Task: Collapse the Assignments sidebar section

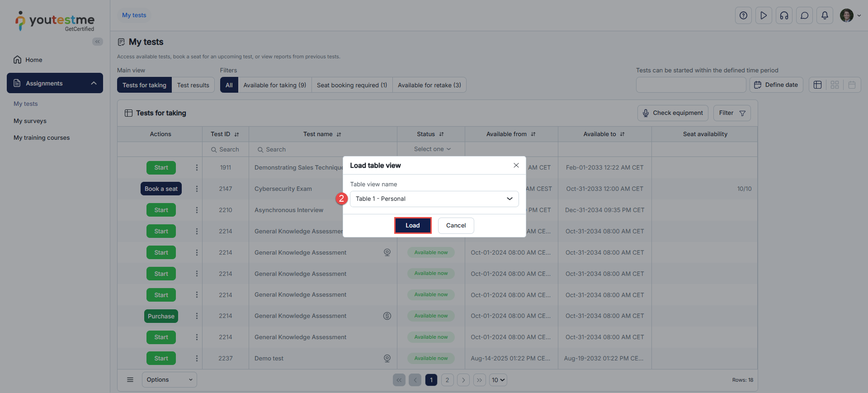Action: tap(94, 83)
